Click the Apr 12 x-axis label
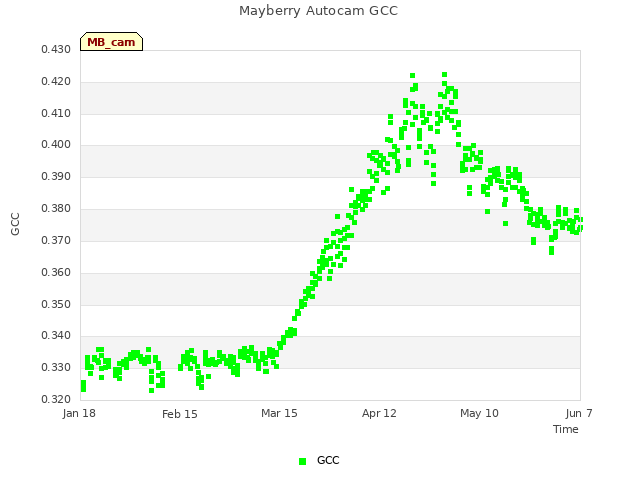The width and height of the screenshot is (640, 480). tap(379, 413)
